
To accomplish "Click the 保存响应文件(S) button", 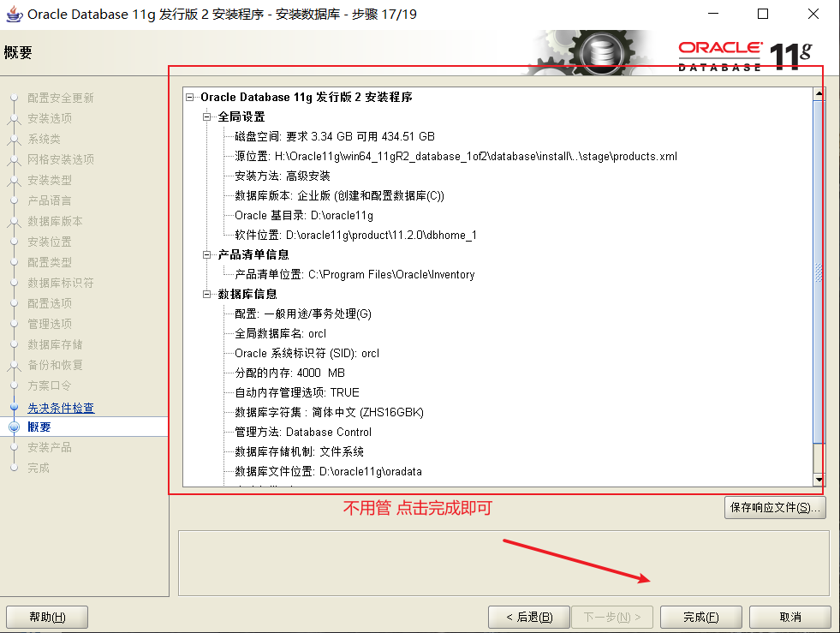I will click(x=775, y=507).
